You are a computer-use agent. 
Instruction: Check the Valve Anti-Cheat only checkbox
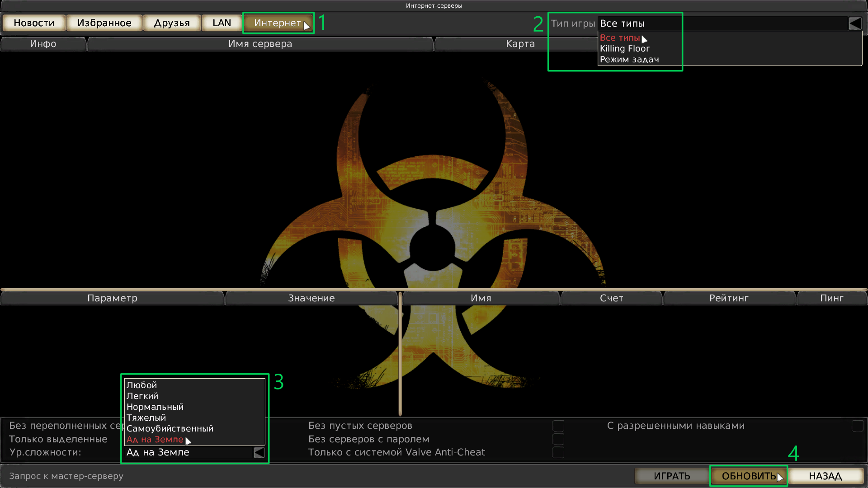tap(558, 452)
